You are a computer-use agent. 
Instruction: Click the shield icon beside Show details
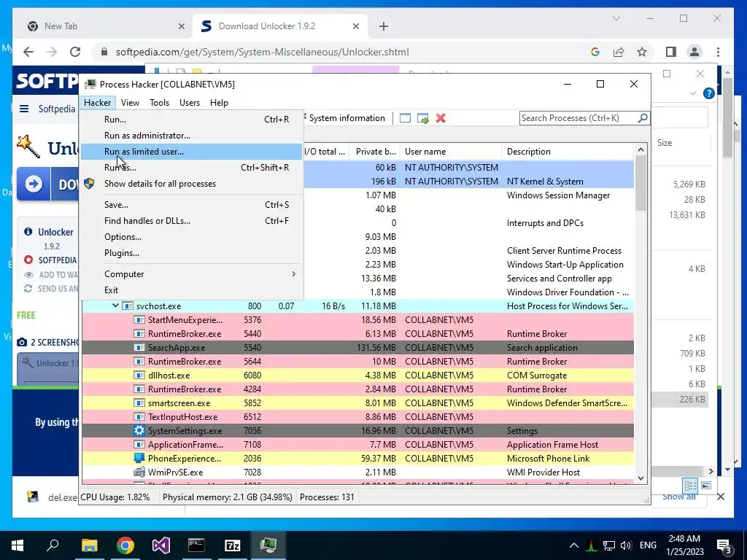coord(89,183)
